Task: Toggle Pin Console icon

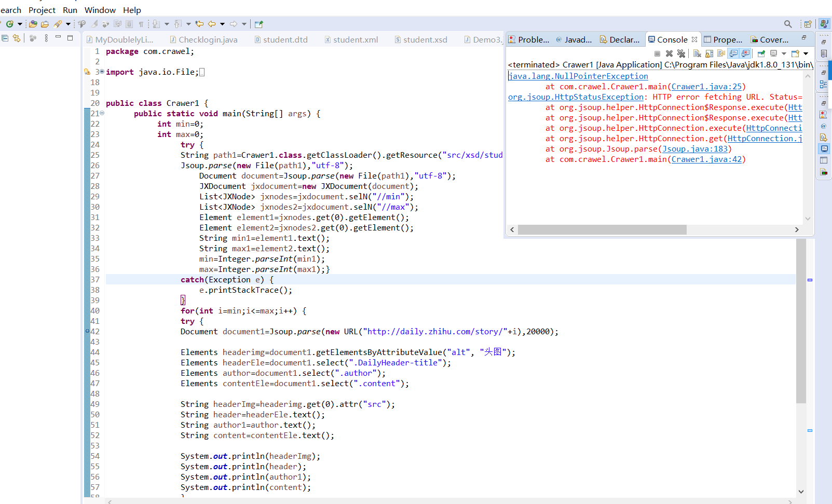Action: point(761,53)
